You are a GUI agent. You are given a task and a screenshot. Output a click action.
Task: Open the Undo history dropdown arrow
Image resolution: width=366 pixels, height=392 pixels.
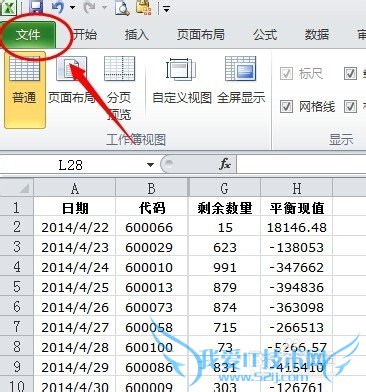(72, 7)
